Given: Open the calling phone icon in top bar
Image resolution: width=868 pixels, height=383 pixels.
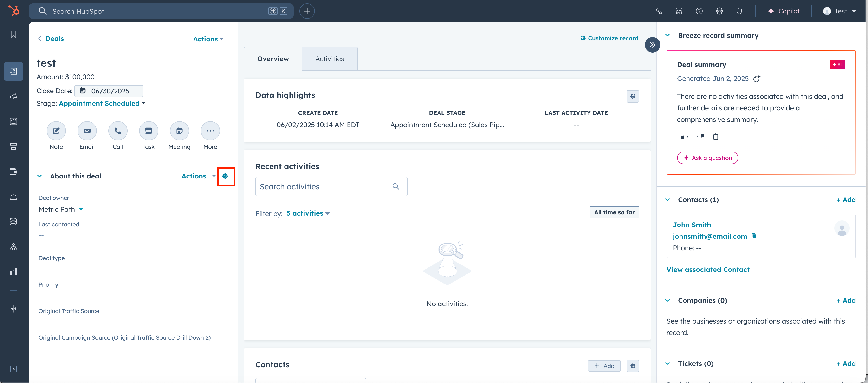Looking at the screenshot, I should pos(659,11).
